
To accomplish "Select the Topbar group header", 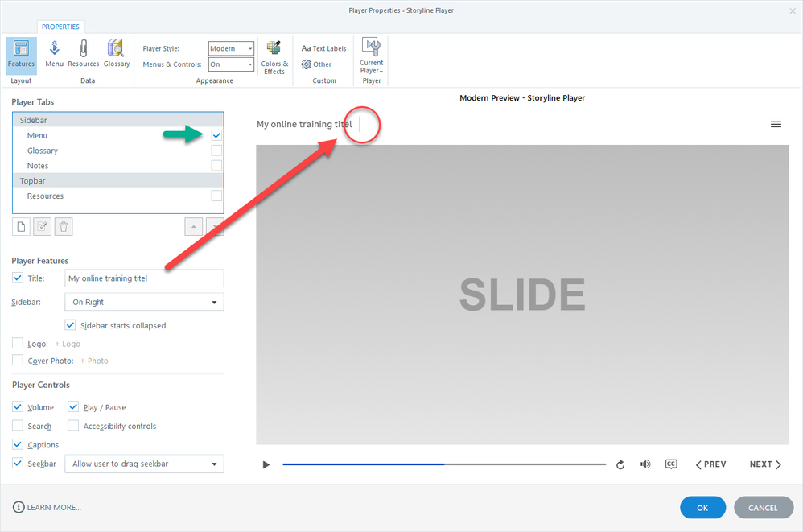I will coord(117,181).
